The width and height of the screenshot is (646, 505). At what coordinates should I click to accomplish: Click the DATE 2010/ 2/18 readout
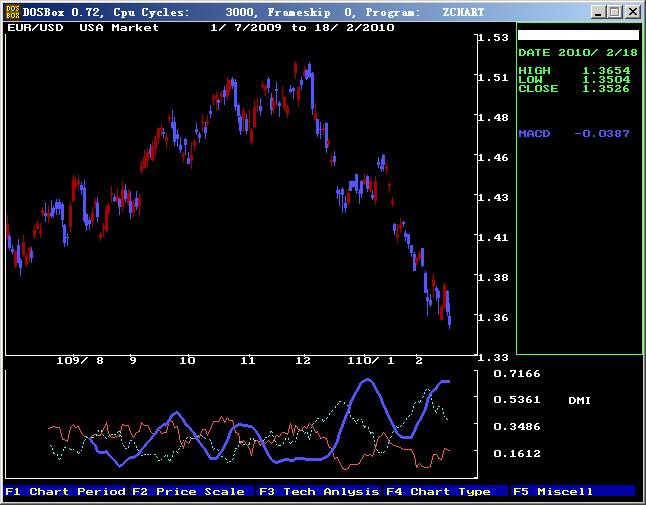tap(578, 53)
